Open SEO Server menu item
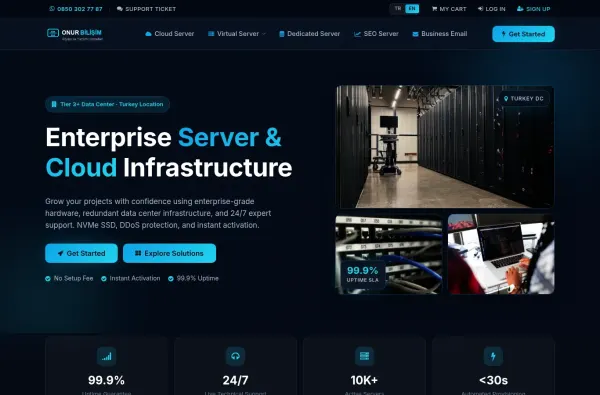 click(x=381, y=34)
